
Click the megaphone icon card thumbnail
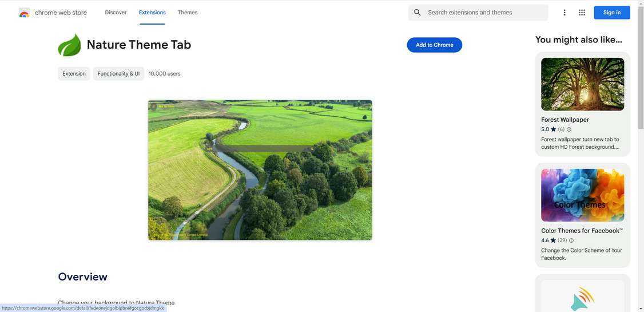582,296
